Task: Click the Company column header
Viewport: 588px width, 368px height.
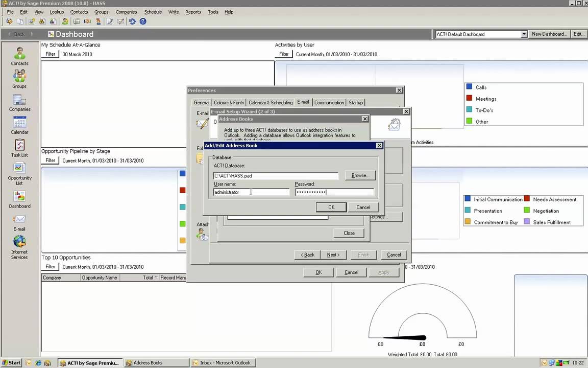Action: 61,278
